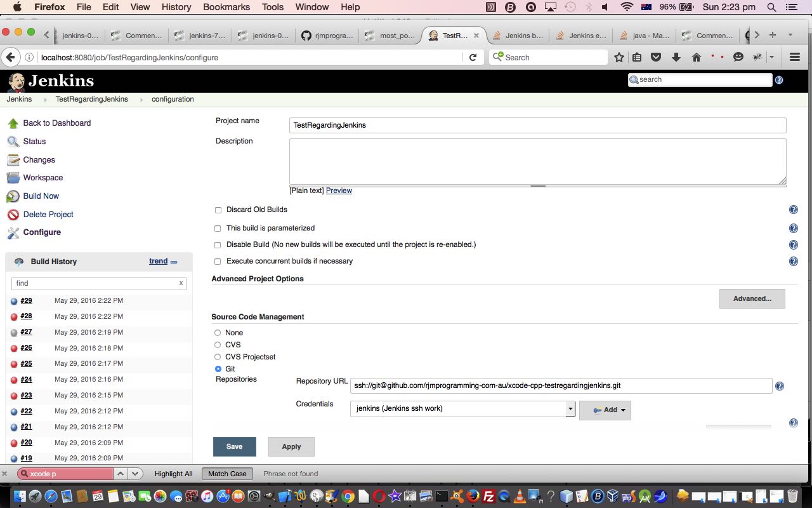Click the Repository URL input field
The height and width of the screenshot is (508, 812).
pyautogui.click(x=561, y=385)
